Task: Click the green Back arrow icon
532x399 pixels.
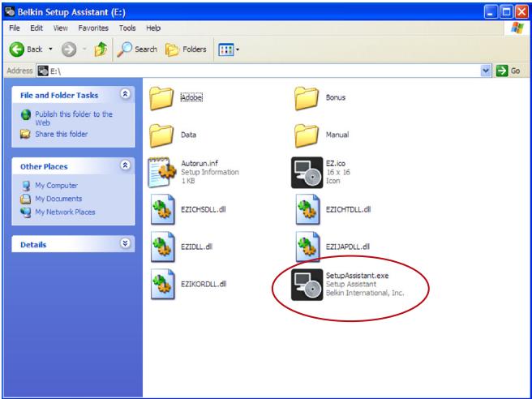Action: tap(16, 49)
